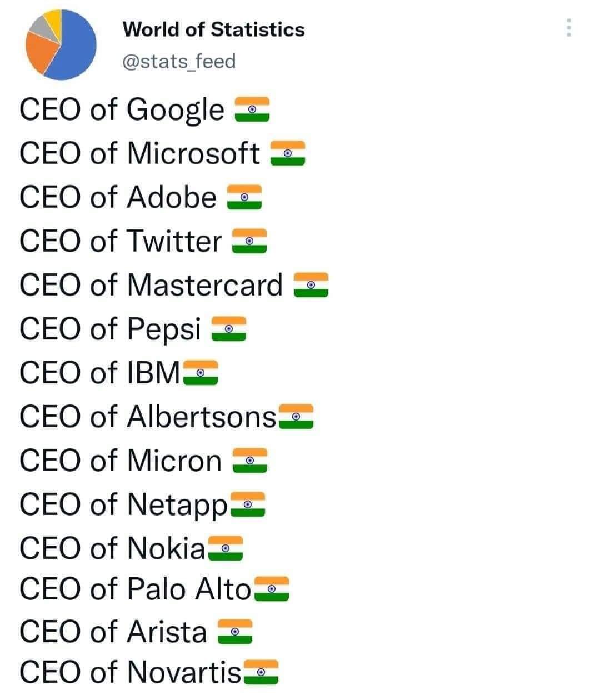Click India flag after Albertsons
Screen dimensions: 600x700
pos(296,417)
